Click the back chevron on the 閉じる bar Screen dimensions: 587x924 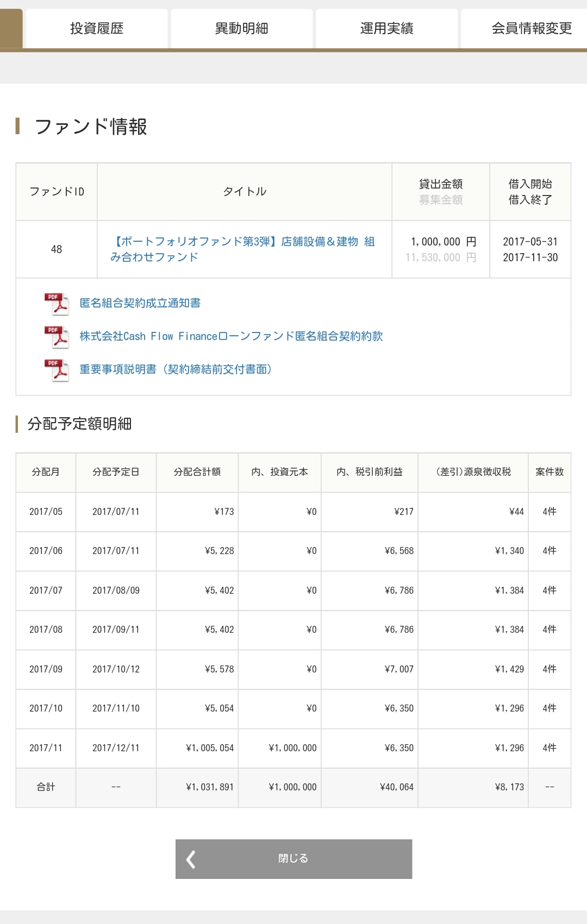(x=191, y=859)
